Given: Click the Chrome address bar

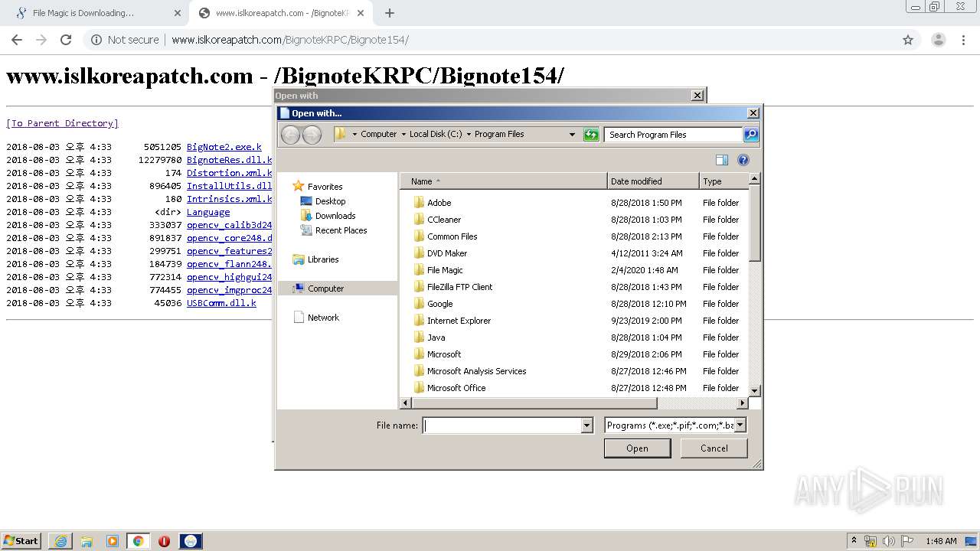Looking at the screenshot, I should [x=490, y=40].
